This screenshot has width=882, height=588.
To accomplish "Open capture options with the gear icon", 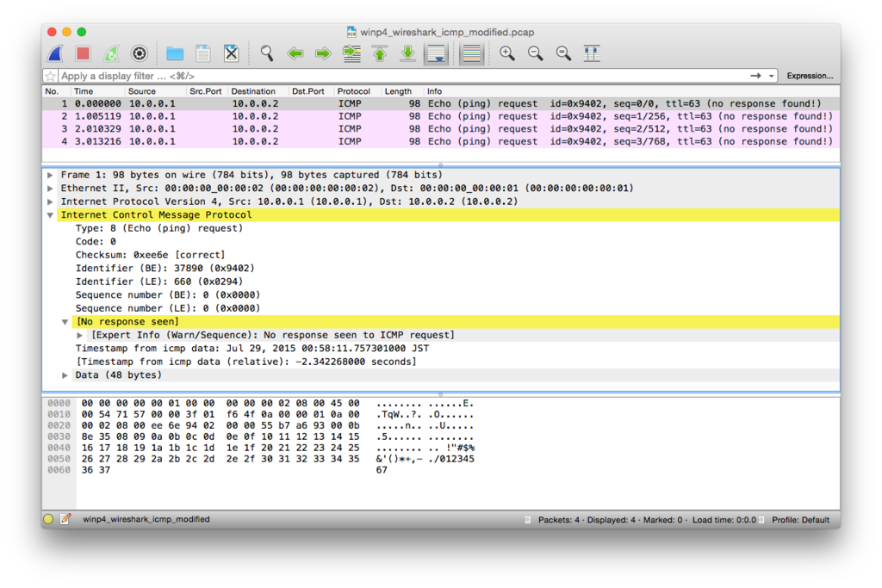I will click(139, 53).
